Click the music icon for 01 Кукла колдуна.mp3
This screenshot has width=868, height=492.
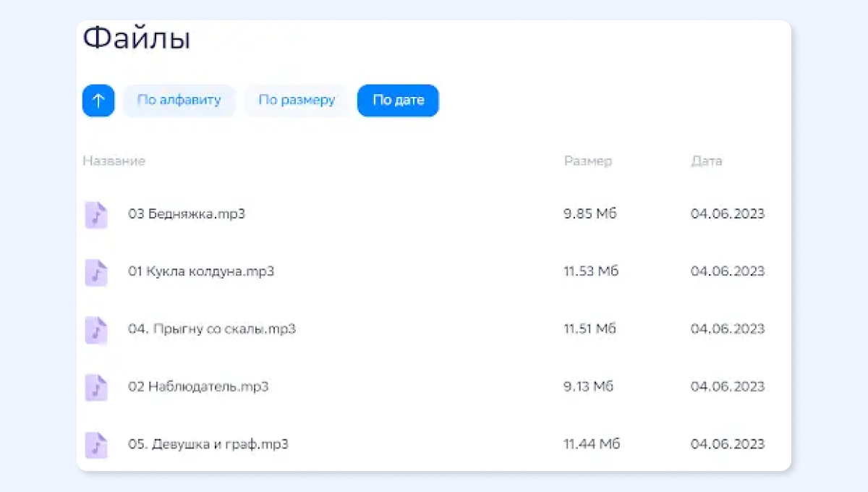click(x=96, y=273)
